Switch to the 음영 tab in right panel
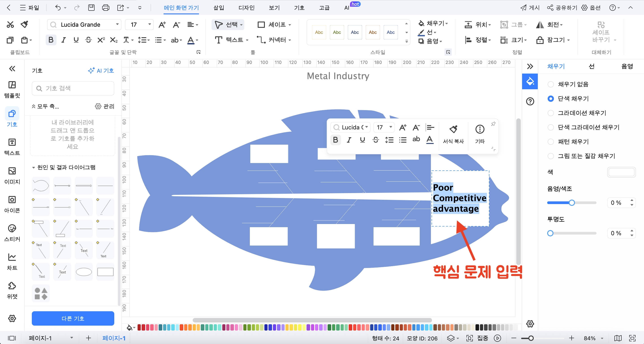 (x=627, y=66)
